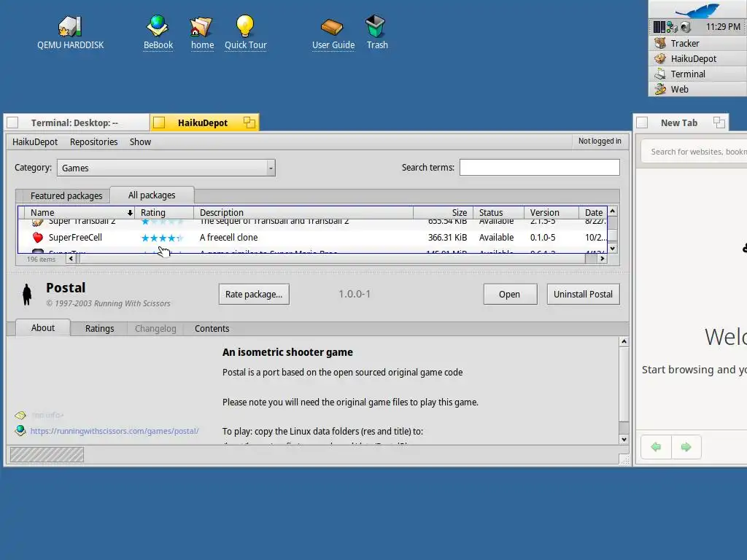Image resolution: width=747 pixels, height=560 pixels.
Task: Click the package list scroll-left arrow
Action: pos(71,259)
